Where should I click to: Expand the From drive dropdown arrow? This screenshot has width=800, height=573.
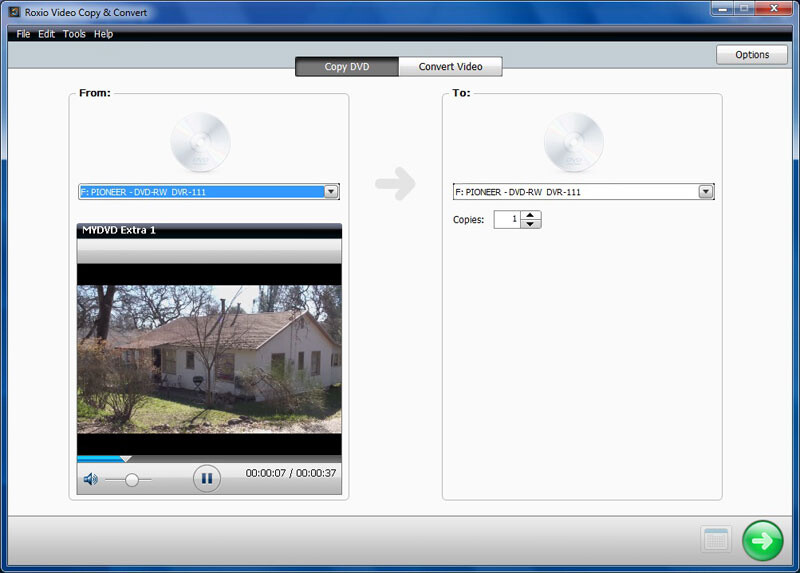click(331, 192)
